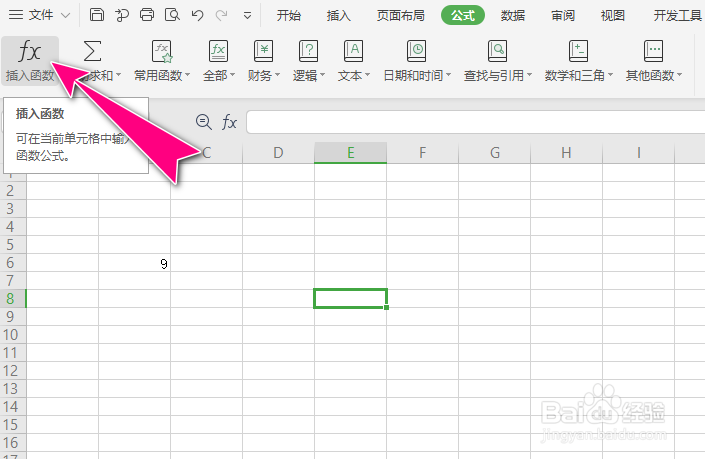The width and height of the screenshot is (705, 459).
Task: Click the fx icon next to formula bar
Action: (229, 122)
